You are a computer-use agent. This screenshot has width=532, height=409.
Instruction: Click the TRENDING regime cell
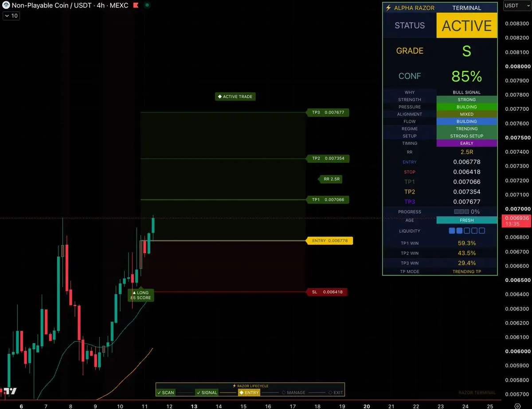coord(467,129)
